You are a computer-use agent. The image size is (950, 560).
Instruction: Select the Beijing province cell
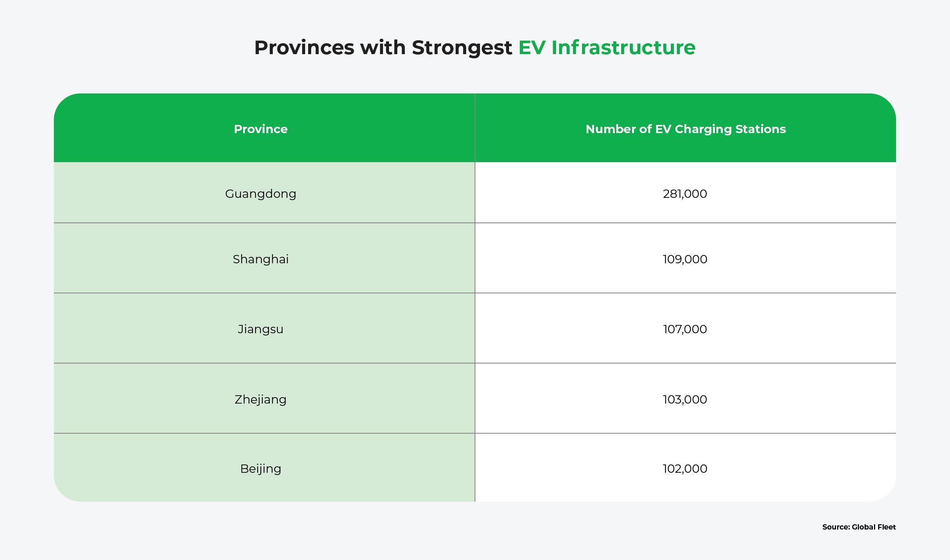[260, 469]
